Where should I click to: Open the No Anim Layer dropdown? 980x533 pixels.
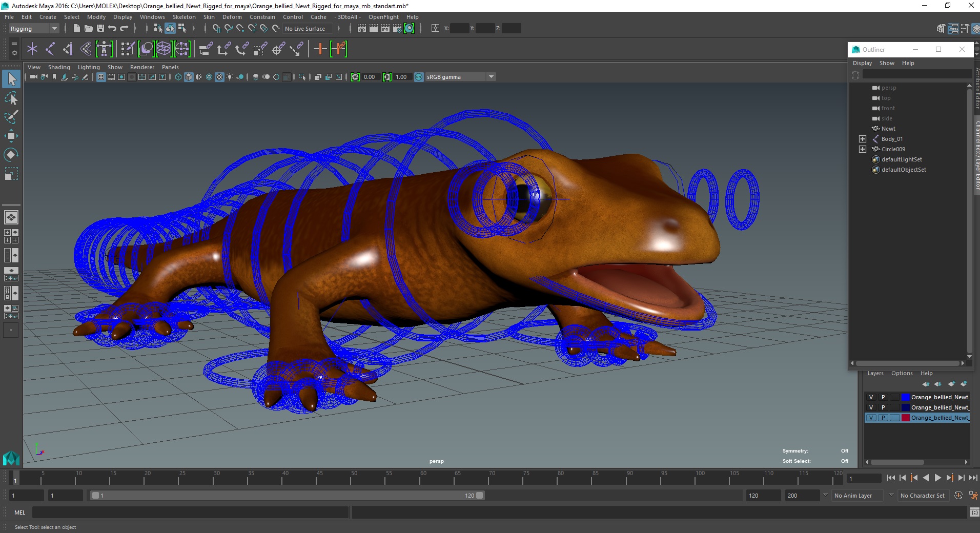[857, 496]
